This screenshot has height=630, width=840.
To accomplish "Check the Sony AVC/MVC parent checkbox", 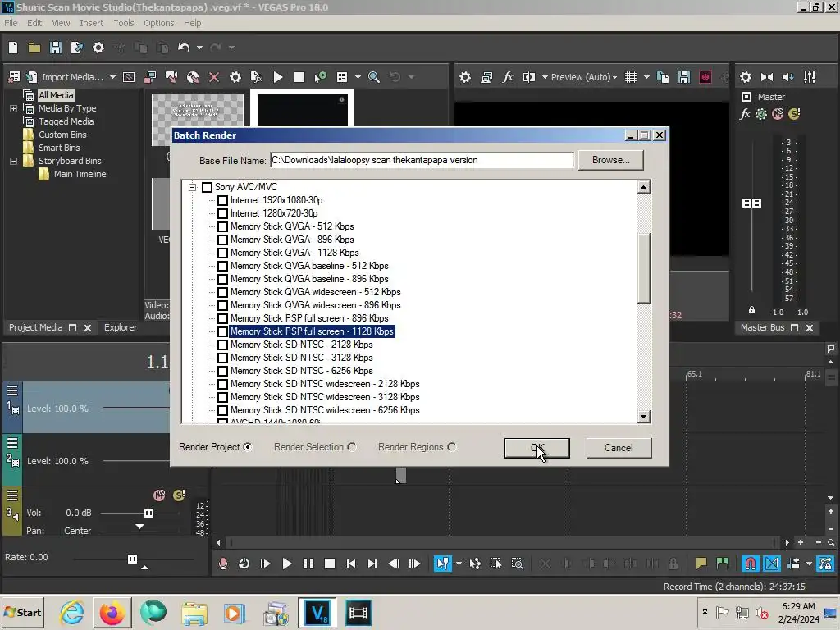I will pos(207,187).
